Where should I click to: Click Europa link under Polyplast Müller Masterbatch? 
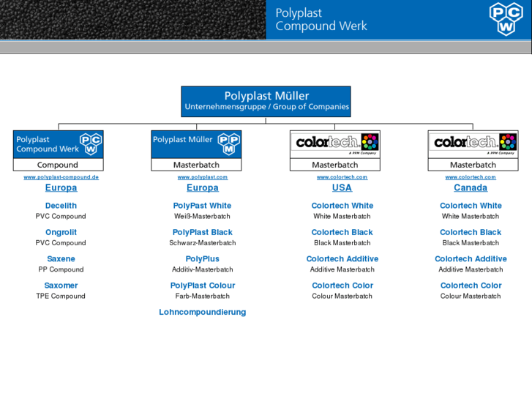tap(203, 187)
